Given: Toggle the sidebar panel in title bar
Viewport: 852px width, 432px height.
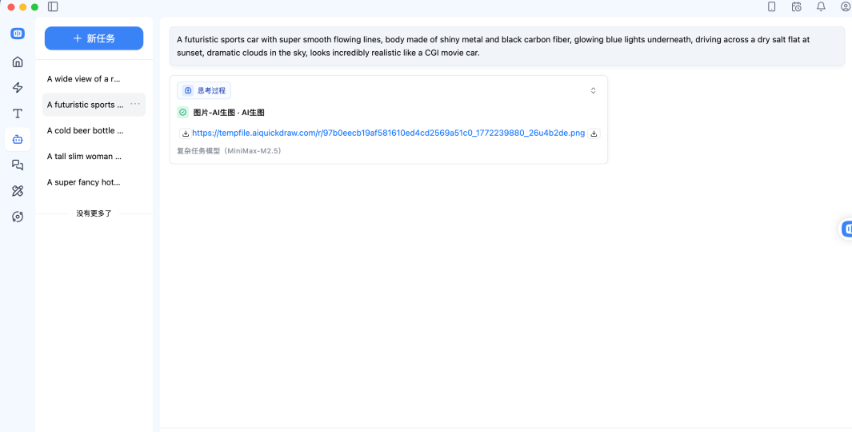Looking at the screenshot, I should pos(53,7).
